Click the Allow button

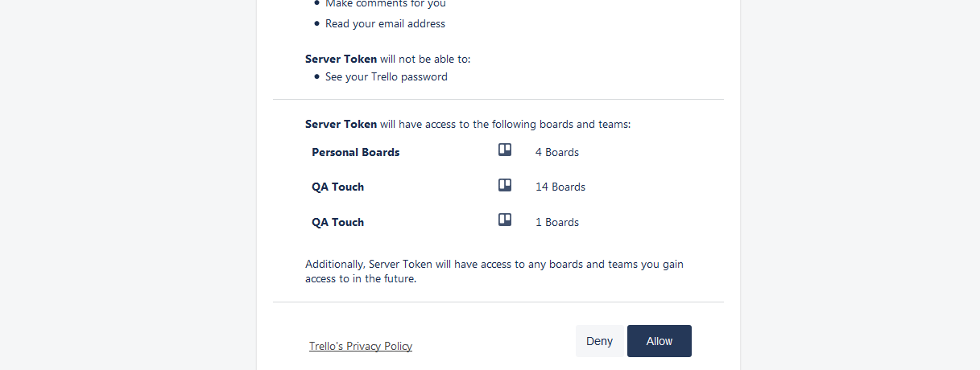coord(659,341)
